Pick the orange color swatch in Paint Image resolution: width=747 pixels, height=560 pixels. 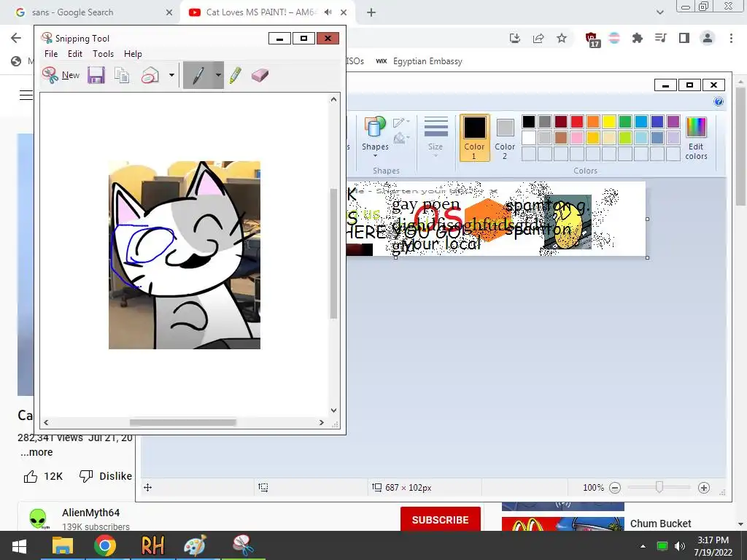tap(593, 122)
